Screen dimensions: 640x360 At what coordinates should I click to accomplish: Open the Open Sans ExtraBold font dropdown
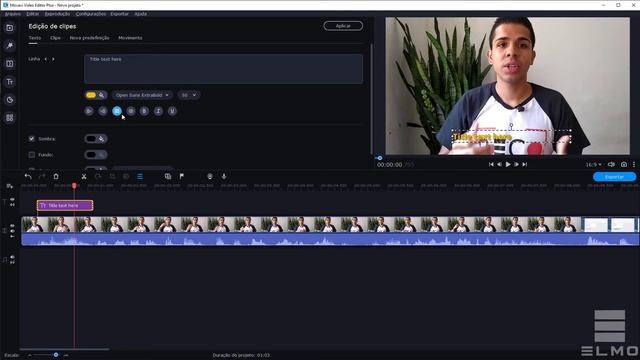[x=142, y=95]
